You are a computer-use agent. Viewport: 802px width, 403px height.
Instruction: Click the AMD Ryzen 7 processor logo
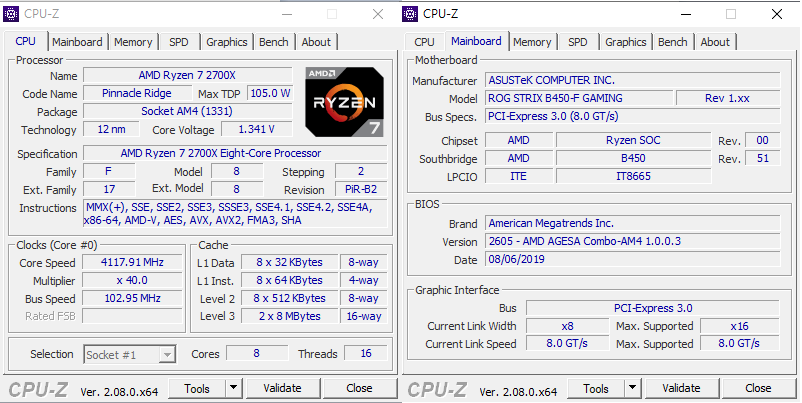point(344,101)
